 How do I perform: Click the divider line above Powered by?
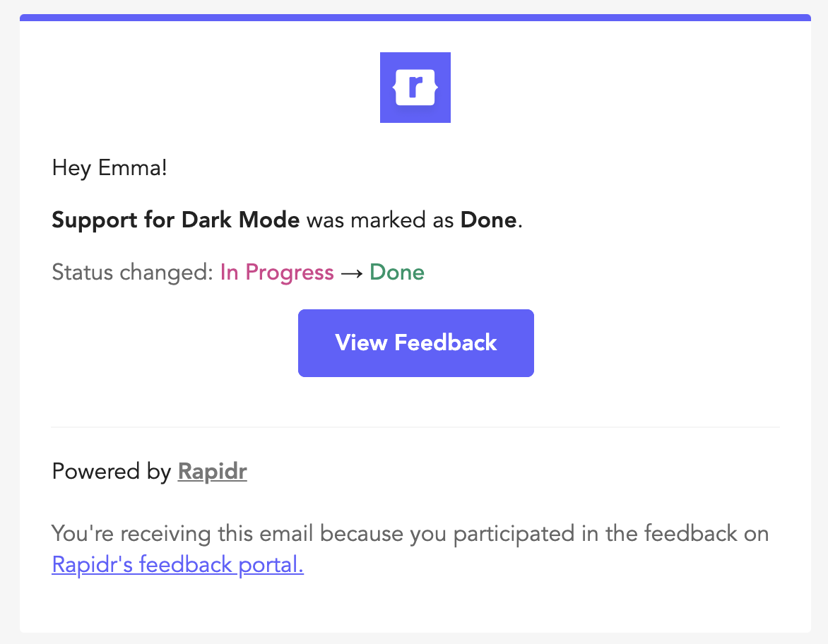[x=415, y=427]
